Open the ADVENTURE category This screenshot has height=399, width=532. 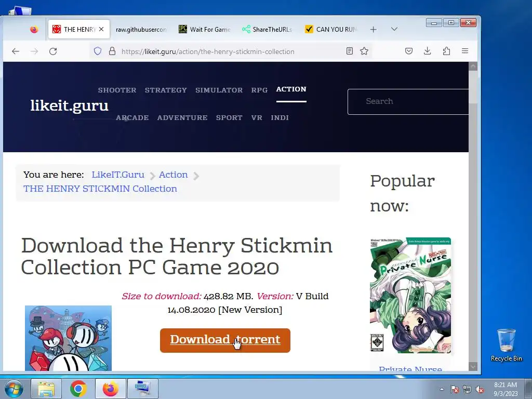[x=182, y=118]
